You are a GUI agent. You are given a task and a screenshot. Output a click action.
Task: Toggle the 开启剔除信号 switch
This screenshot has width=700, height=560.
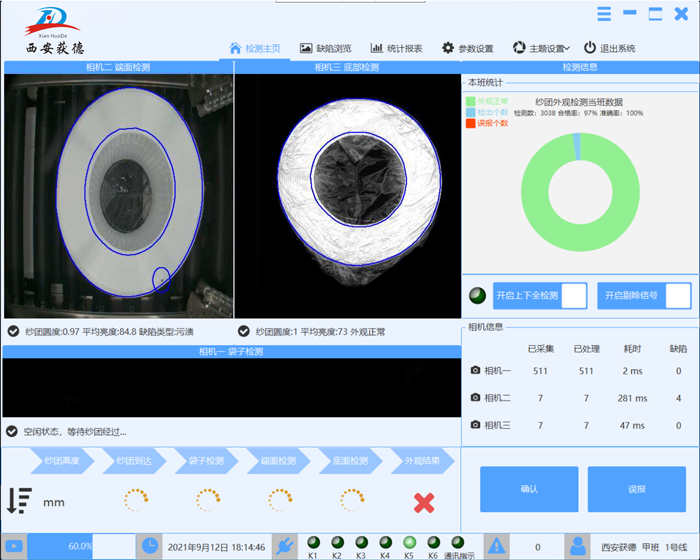pos(677,296)
